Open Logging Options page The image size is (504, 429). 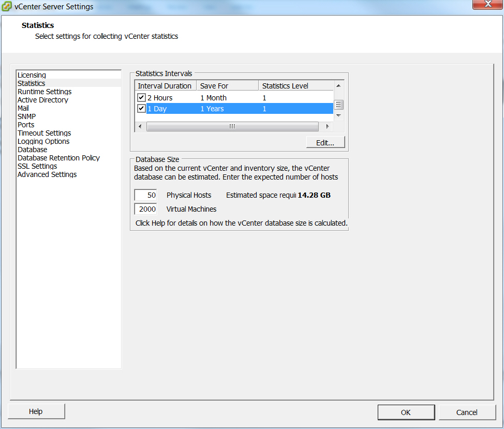pos(43,141)
